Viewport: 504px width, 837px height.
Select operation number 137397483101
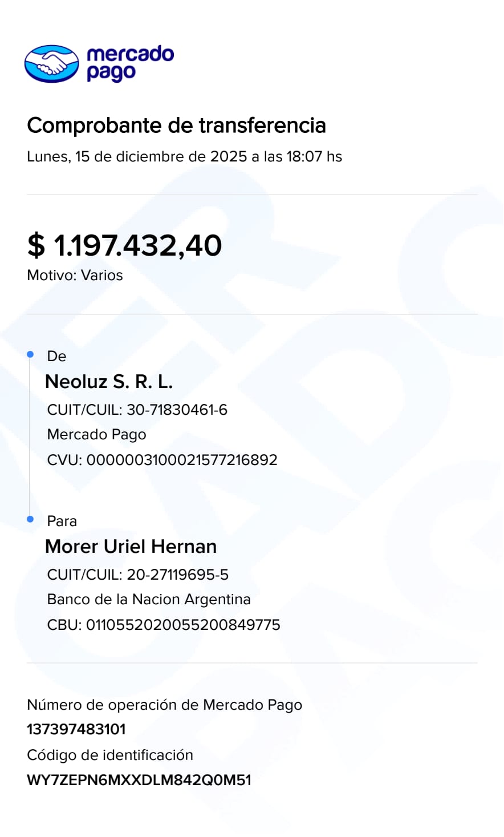tap(76, 729)
